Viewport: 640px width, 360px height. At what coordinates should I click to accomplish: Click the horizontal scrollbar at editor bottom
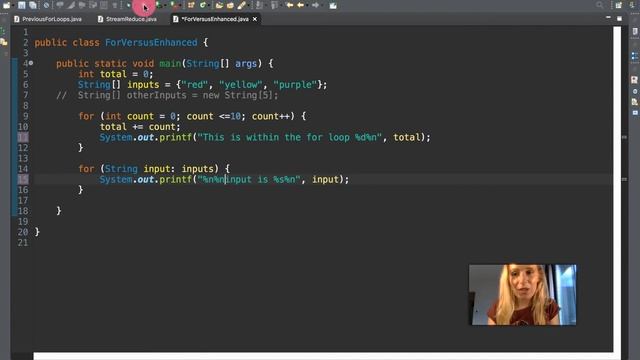coord(323,356)
